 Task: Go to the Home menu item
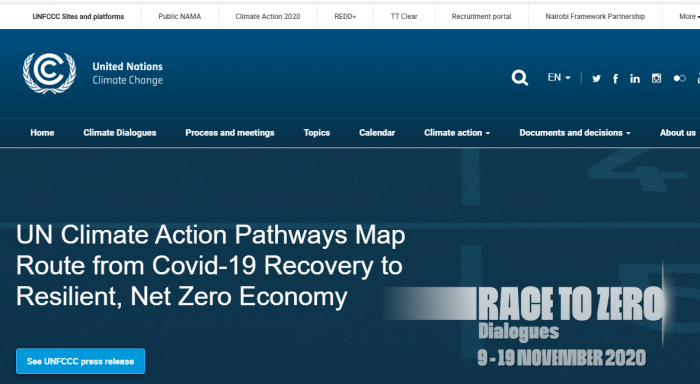click(42, 133)
